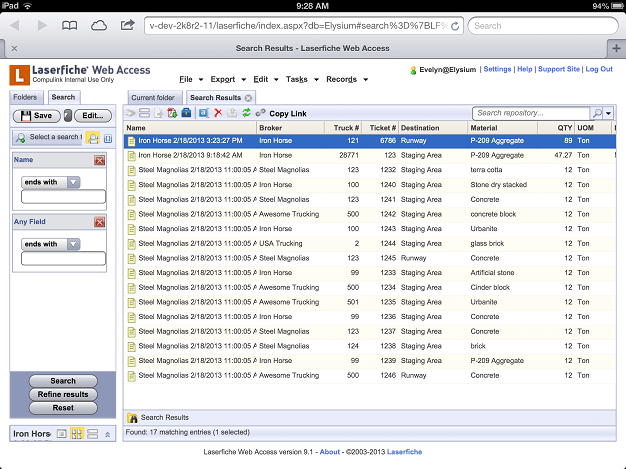The height and width of the screenshot is (469, 626).
Task: Open the Export menu
Action: coord(228,79)
